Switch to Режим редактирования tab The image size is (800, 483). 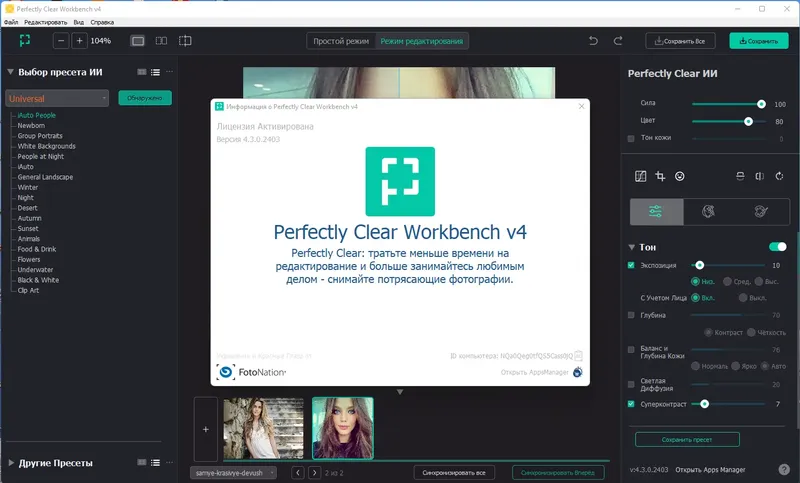click(422, 41)
